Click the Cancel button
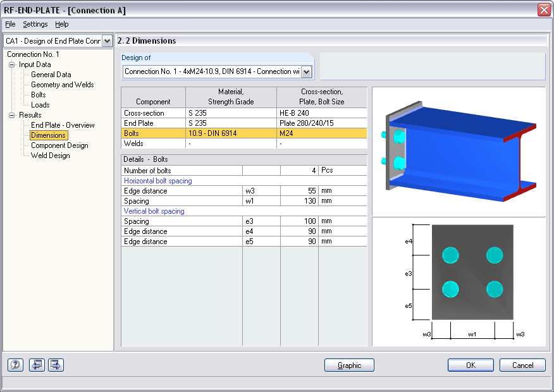The height and width of the screenshot is (392, 554). (522, 365)
